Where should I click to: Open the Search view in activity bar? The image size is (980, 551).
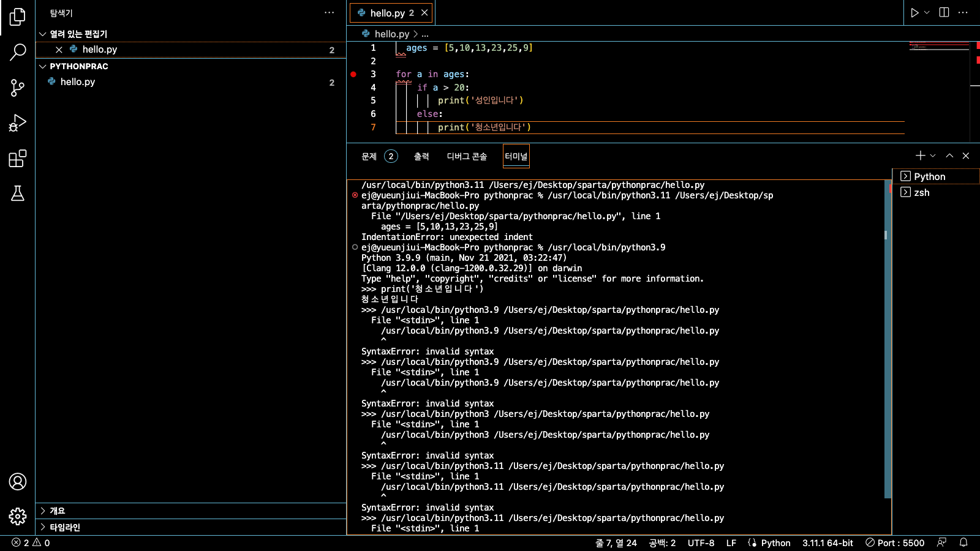(x=18, y=52)
